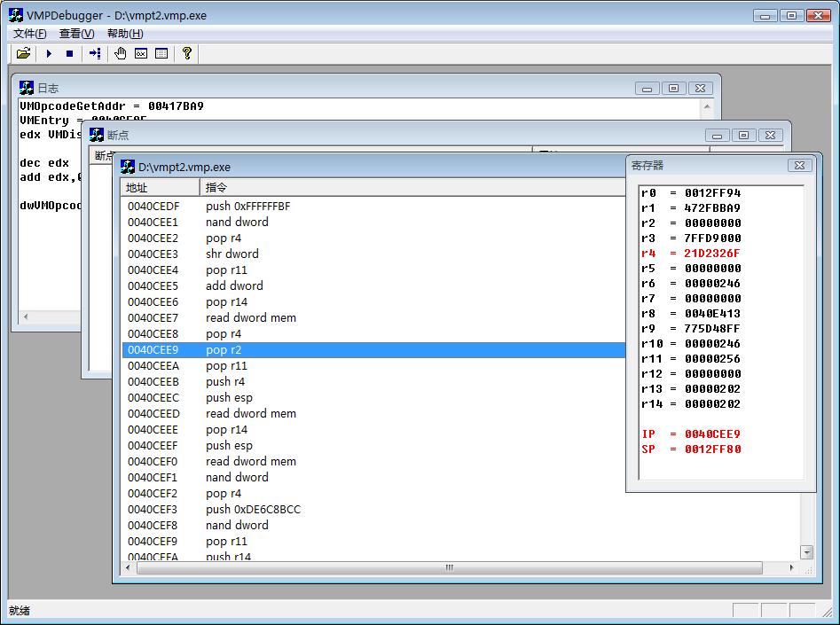840x625 pixels.
Task: Minimize the 日志 log window
Action: pyautogui.click(x=648, y=89)
